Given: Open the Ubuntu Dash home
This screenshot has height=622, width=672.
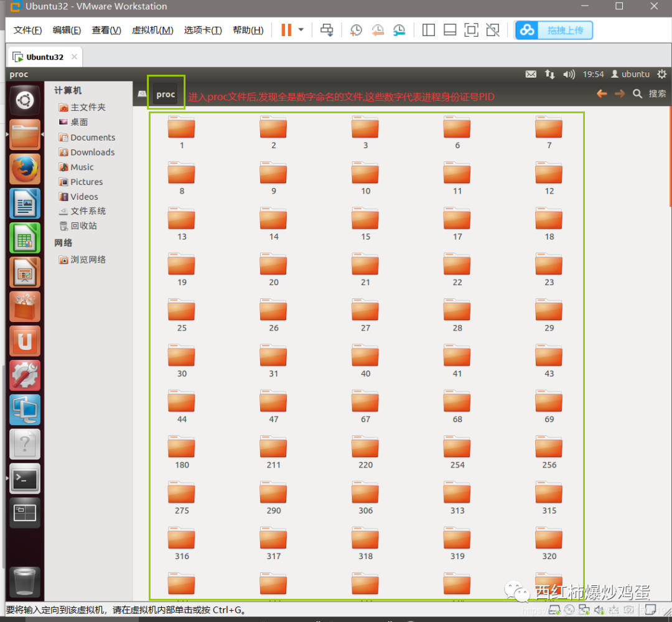Looking at the screenshot, I should pos(25,101).
